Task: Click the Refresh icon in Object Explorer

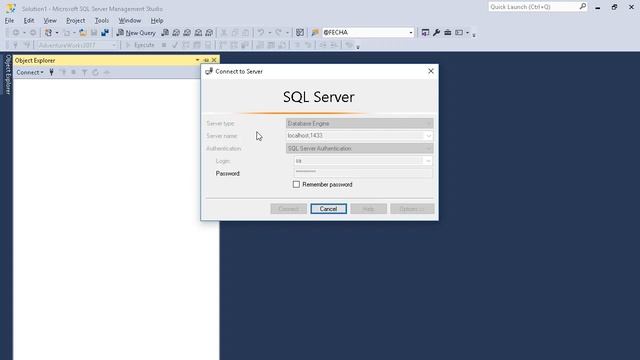Action: [x=96, y=72]
